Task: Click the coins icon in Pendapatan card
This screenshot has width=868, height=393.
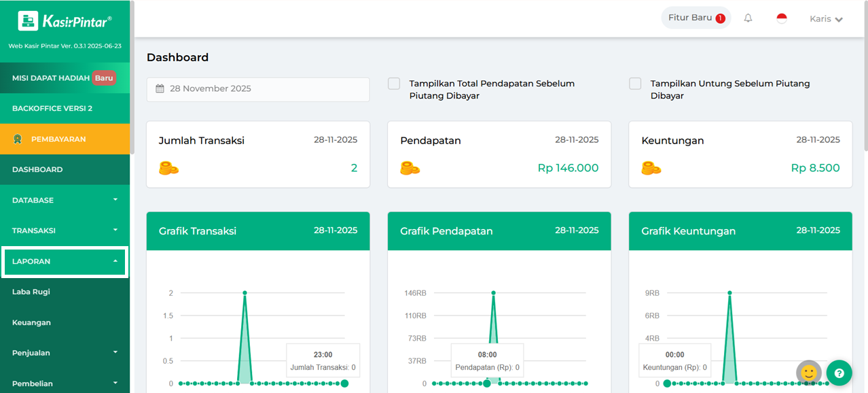Action: click(410, 168)
